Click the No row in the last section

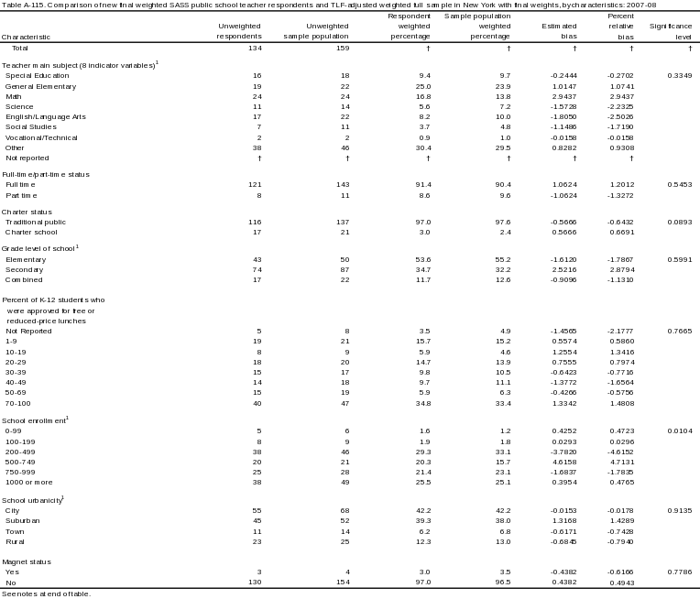(13, 583)
